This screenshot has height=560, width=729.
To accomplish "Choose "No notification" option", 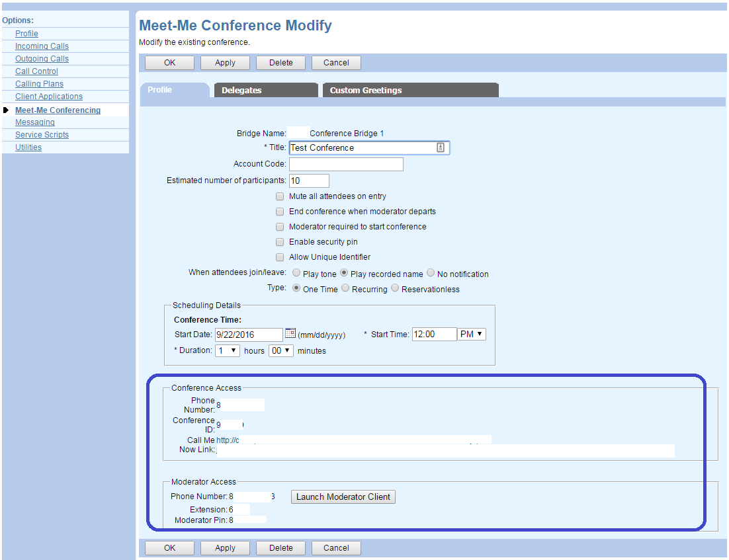I will [430, 273].
